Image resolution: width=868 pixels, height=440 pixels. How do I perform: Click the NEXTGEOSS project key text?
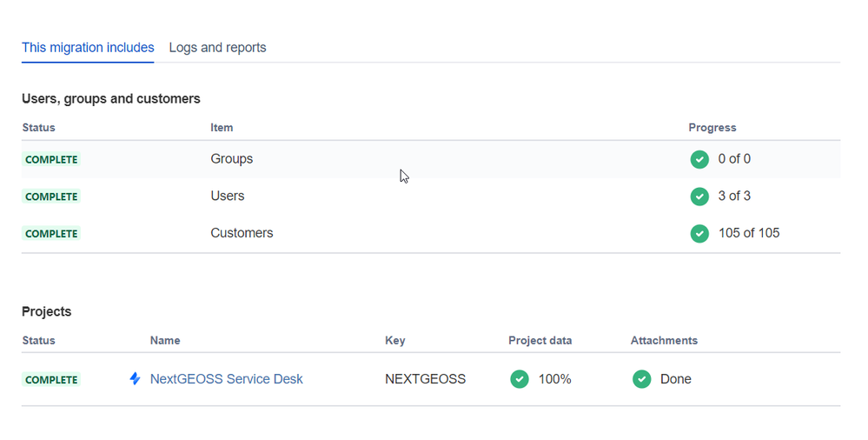click(426, 379)
